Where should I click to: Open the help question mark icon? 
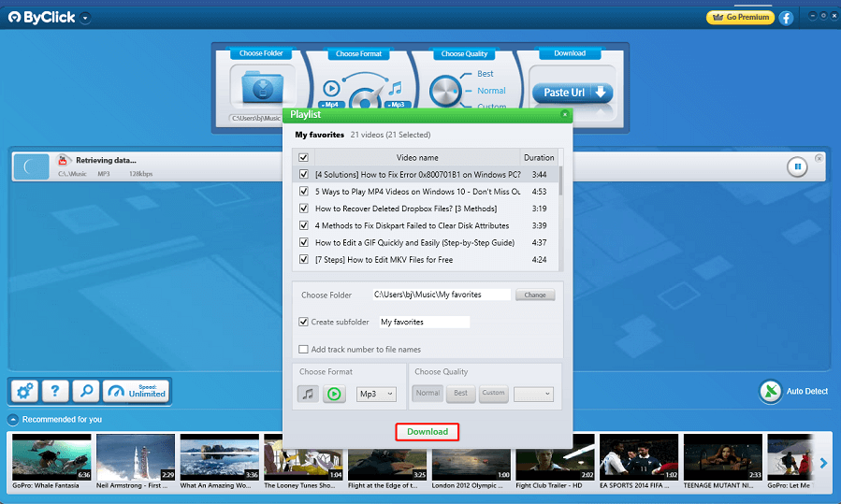[55, 392]
